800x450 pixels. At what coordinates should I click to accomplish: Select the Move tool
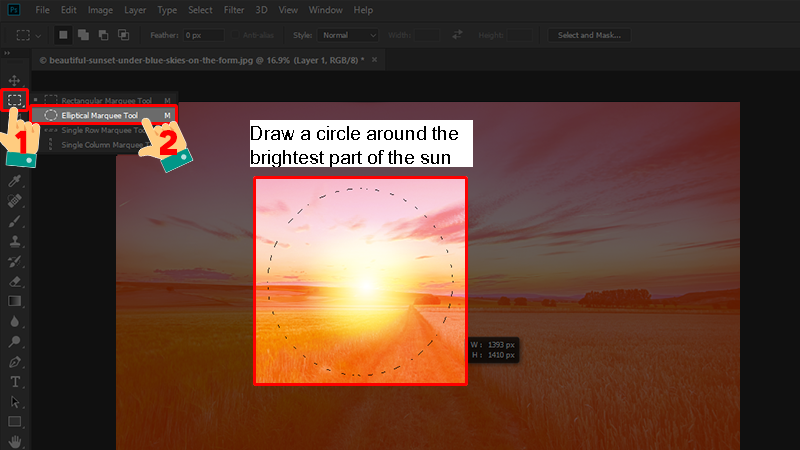click(x=14, y=80)
